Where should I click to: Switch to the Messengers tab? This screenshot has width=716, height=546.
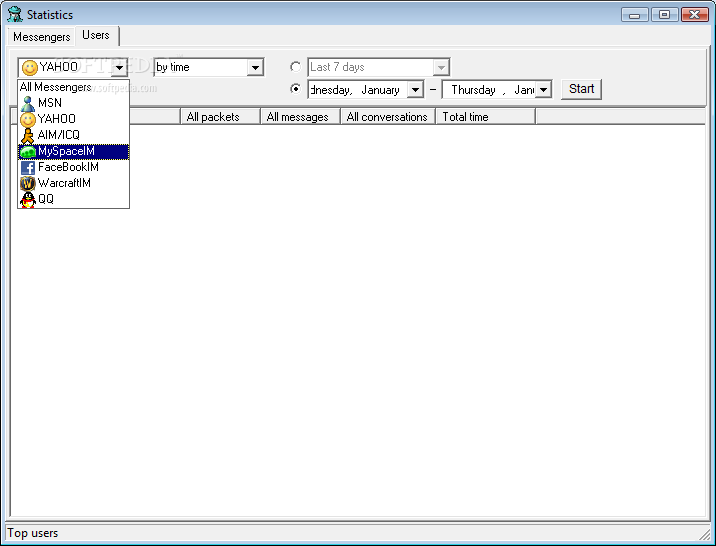click(x=42, y=37)
